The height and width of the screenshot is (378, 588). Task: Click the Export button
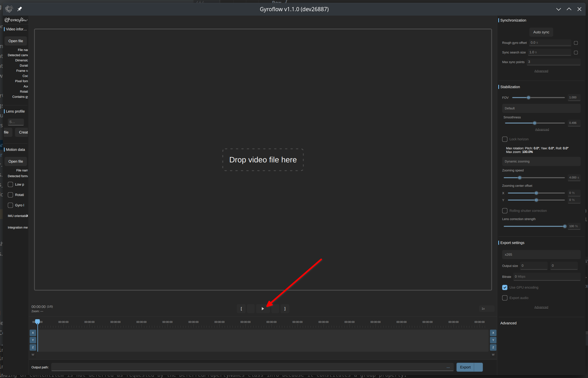click(x=465, y=367)
